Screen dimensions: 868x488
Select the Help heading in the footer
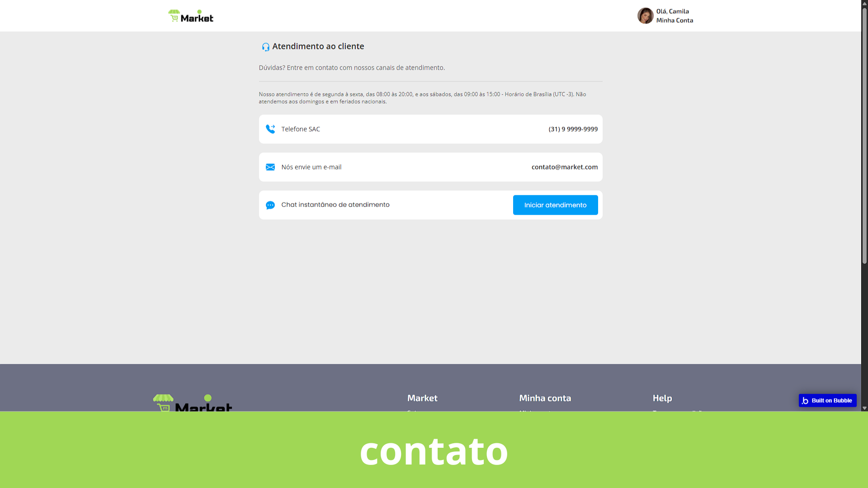pos(662,398)
